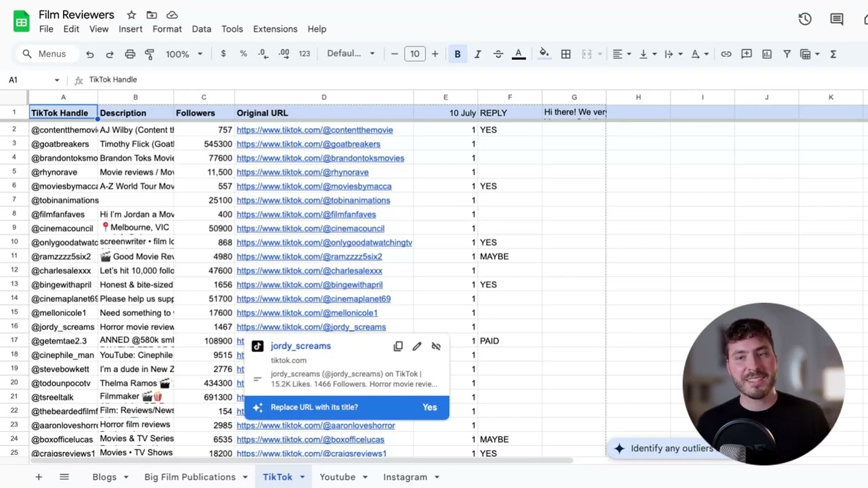Undo the last action
The width and height of the screenshot is (868, 488).
[90, 54]
